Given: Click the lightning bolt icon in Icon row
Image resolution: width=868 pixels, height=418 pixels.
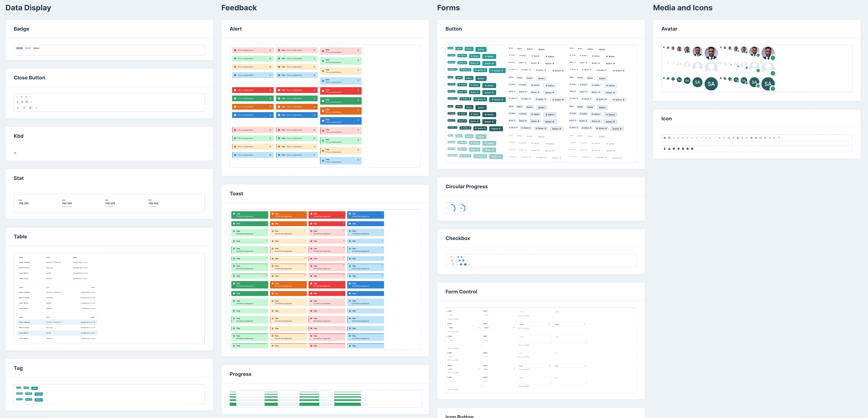Looking at the screenshot, I should click(x=765, y=138).
